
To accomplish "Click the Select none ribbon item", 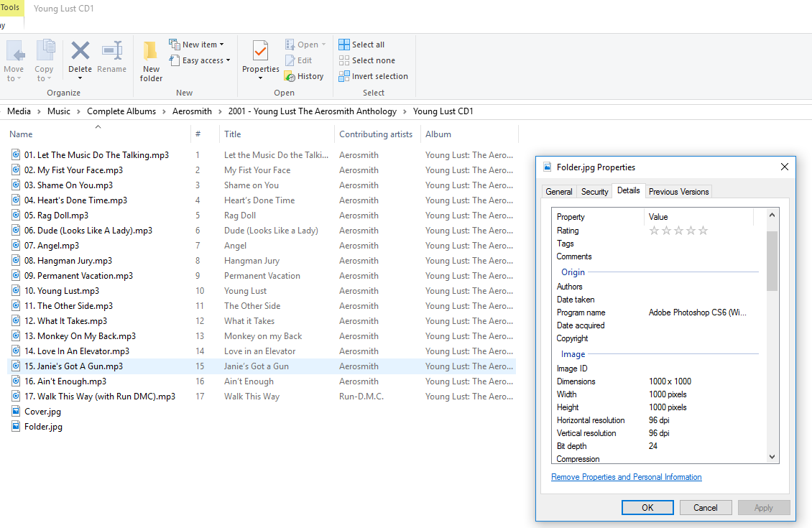I will click(x=366, y=60).
